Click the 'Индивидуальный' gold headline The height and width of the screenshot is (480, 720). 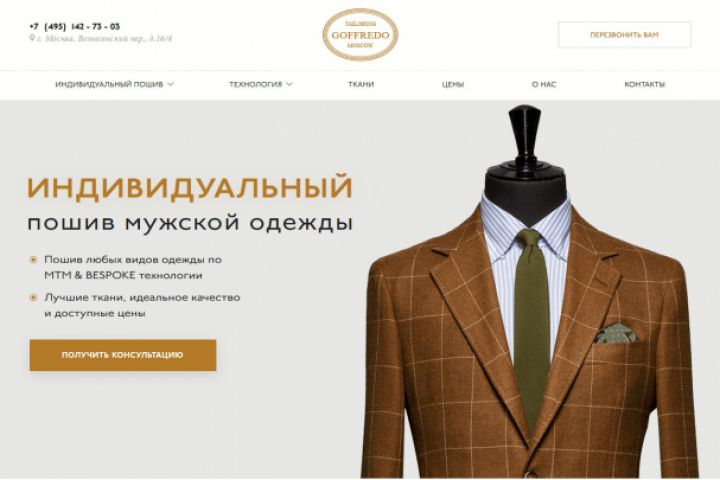pos(190,187)
